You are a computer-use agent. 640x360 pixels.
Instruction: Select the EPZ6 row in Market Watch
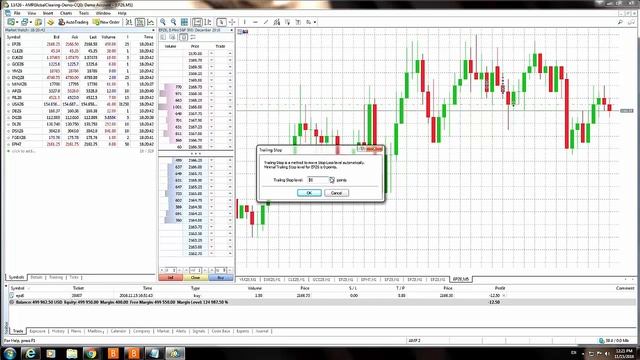coord(80,44)
